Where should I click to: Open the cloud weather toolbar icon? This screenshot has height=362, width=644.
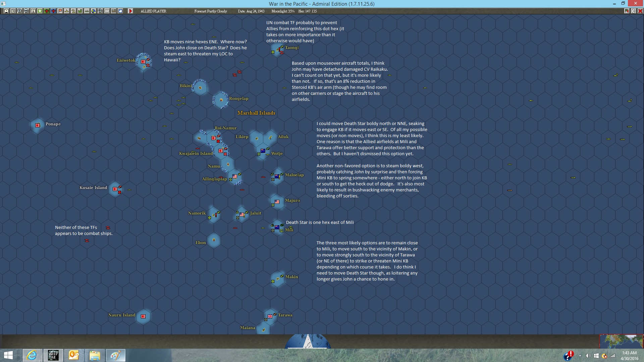(x=120, y=11)
